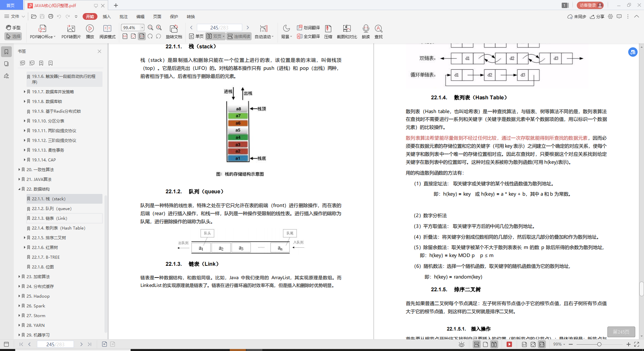Run the 压缩 PDF compression tool
This screenshot has height=351, width=644.
click(328, 31)
